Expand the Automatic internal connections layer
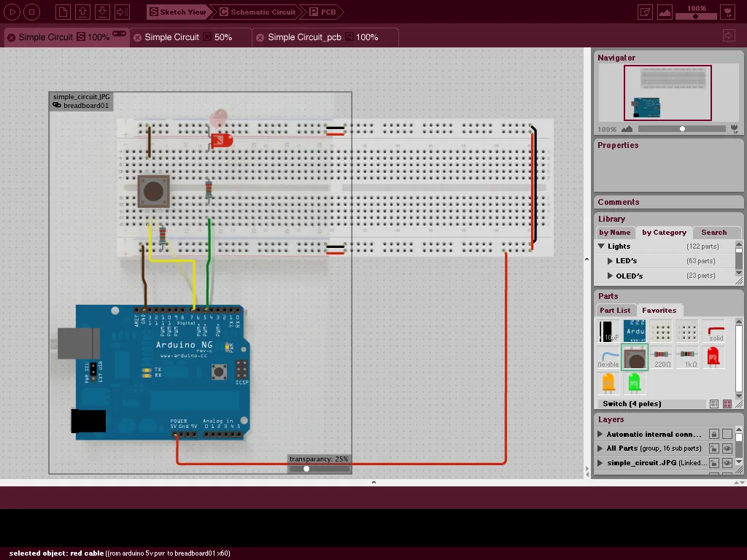This screenshot has height=560, width=747. pos(600,434)
